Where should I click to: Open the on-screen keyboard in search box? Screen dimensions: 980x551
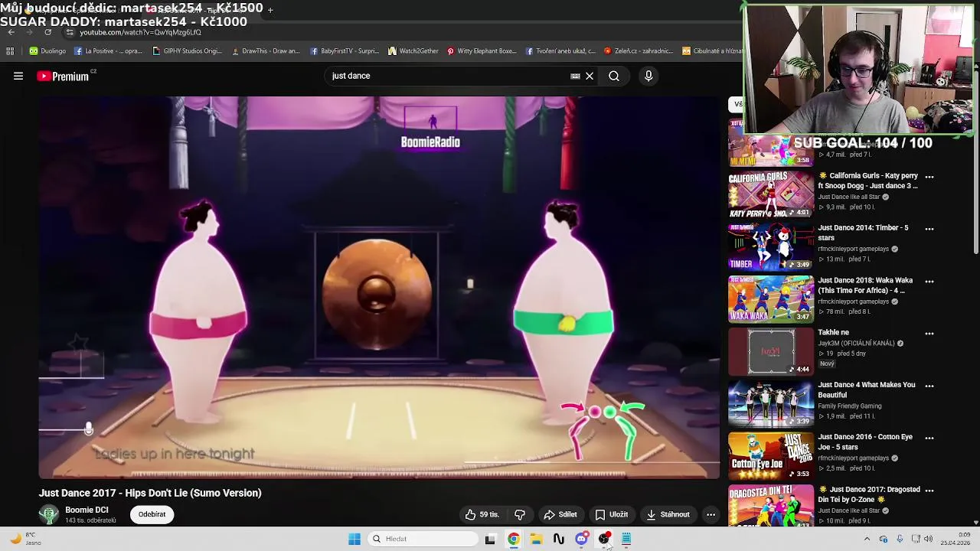pyautogui.click(x=575, y=76)
